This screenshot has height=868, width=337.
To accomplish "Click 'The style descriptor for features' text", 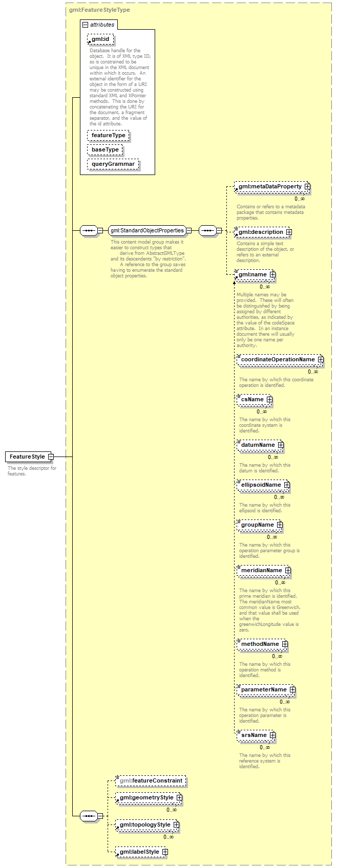I will pyautogui.click(x=32, y=471).
